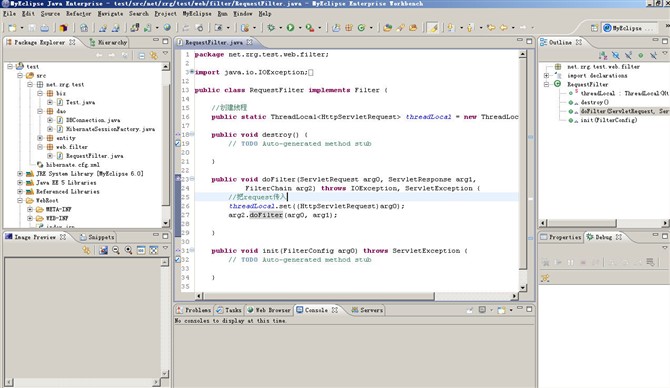The image size is (670, 388).
Task: Click the Next Annotation toolbar icon
Action: point(450,28)
